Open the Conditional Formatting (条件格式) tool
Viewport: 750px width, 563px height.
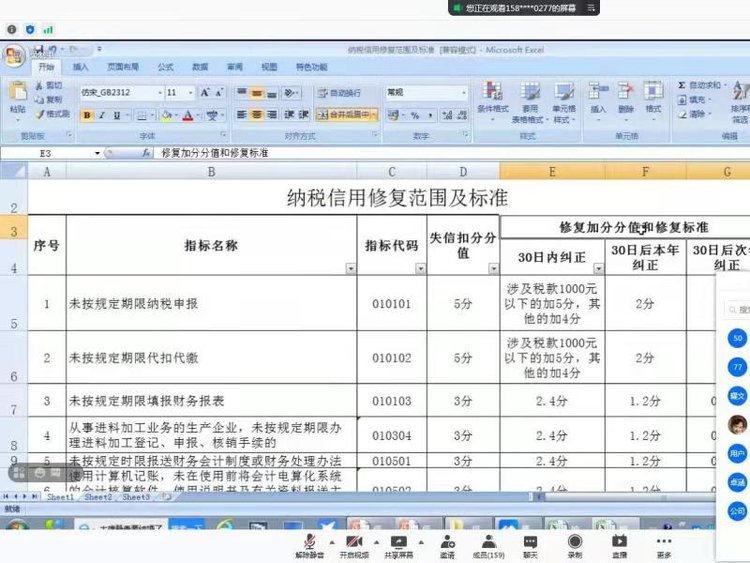pyautogui.click(x=492, y=99)
